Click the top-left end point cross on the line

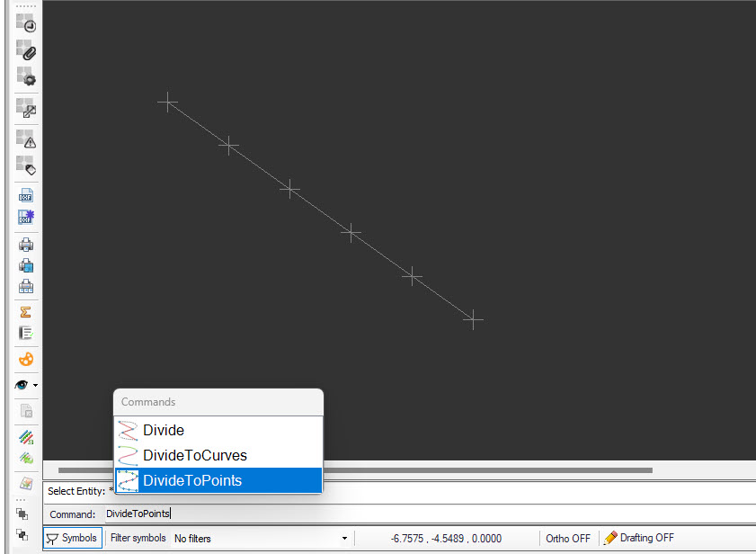click(x=168, y=103)
